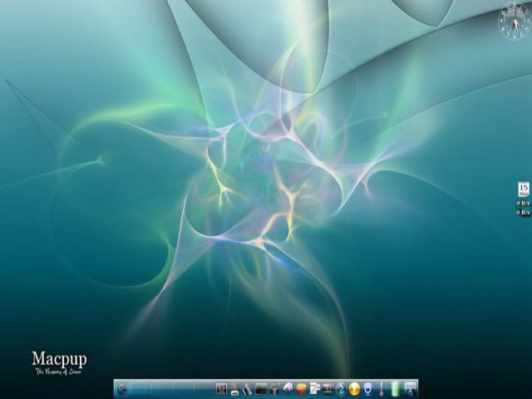Click the upper 0 B/s network readout

pos(523,203)
